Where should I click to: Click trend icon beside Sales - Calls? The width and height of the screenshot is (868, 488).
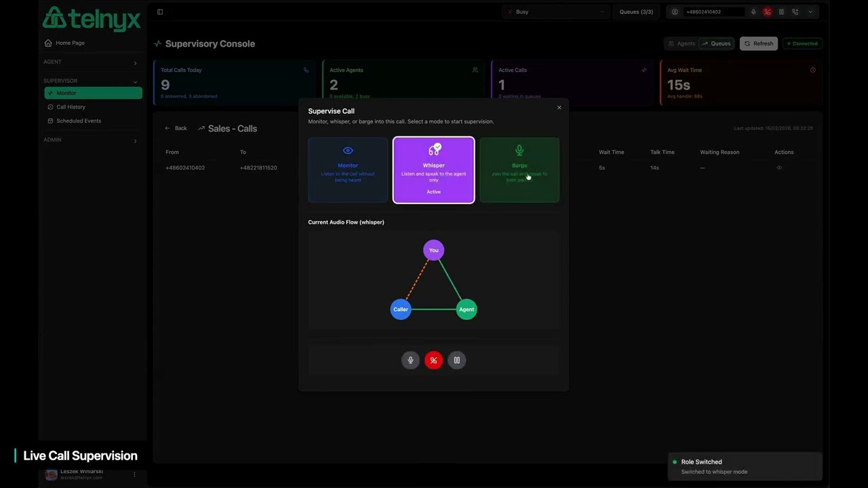click(x=201, y=128)
